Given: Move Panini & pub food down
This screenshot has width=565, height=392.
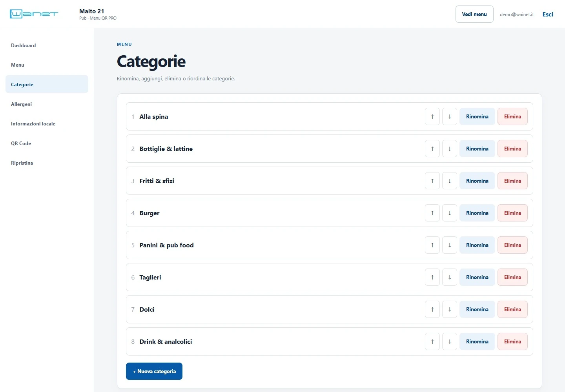Looking at the screenshot, I should (x=450, y=245).
